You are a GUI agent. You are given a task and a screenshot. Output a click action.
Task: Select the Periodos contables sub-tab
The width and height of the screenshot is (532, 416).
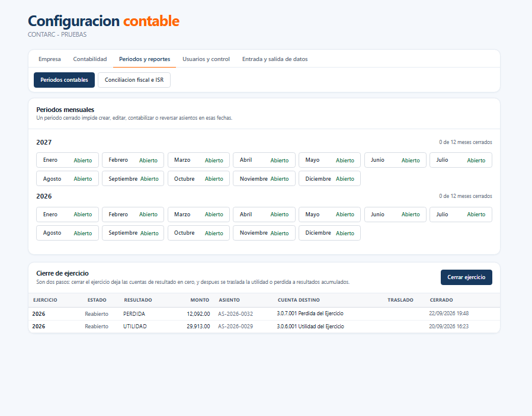tap(64, 80)
